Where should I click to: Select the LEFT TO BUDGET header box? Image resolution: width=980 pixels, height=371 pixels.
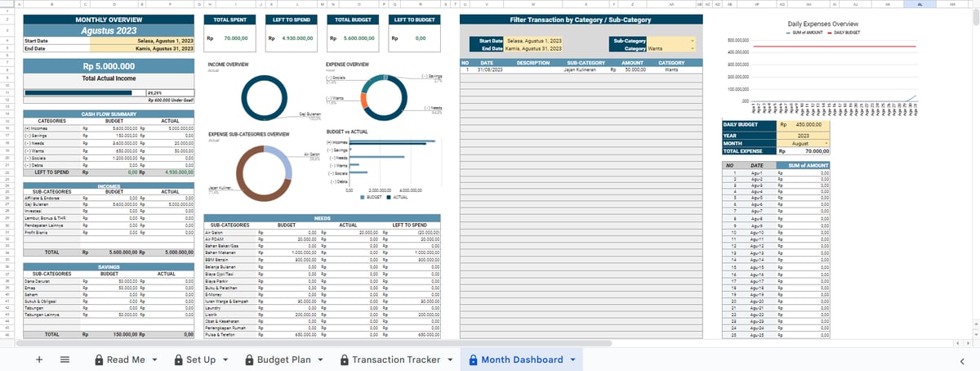[x=414, y=18]
